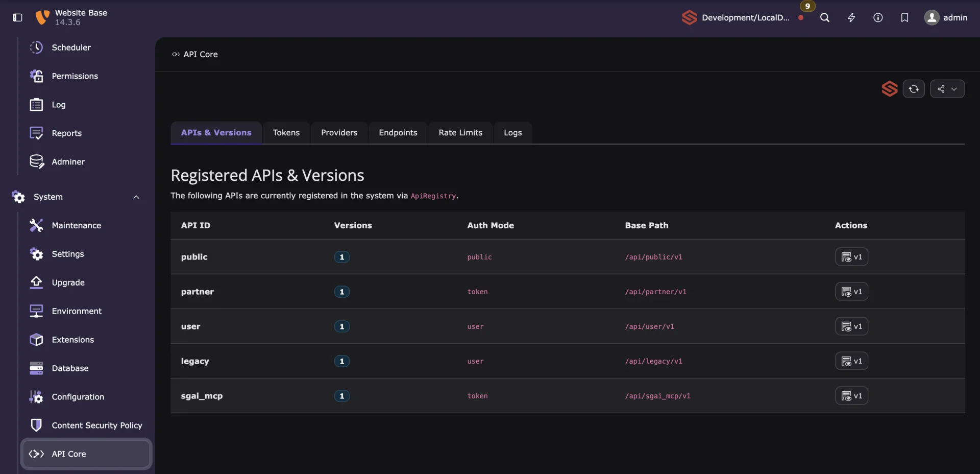Open the Log module icon

[36, 105]
